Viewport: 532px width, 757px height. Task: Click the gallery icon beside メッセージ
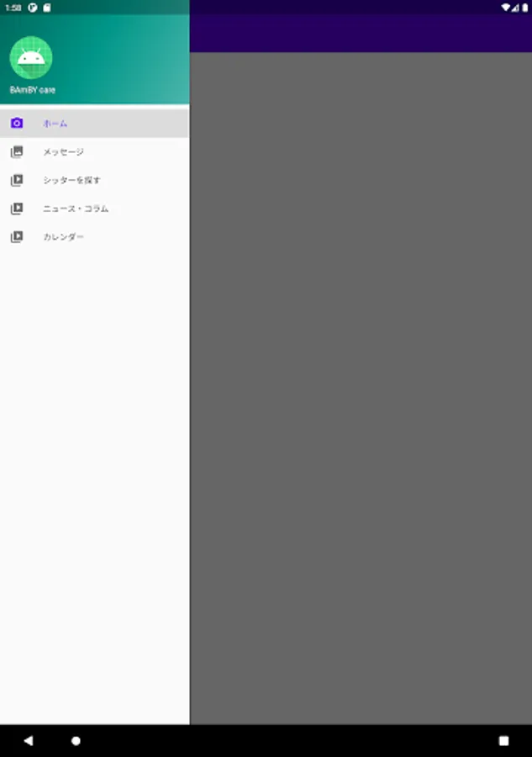(17, 151)
